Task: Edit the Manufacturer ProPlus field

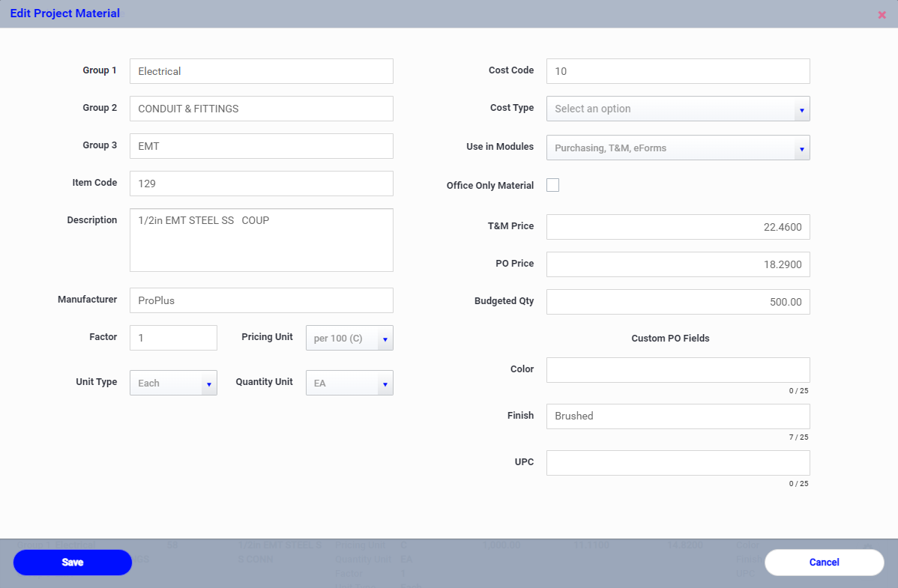Action: pyautogui.click(x=261, y=300)
